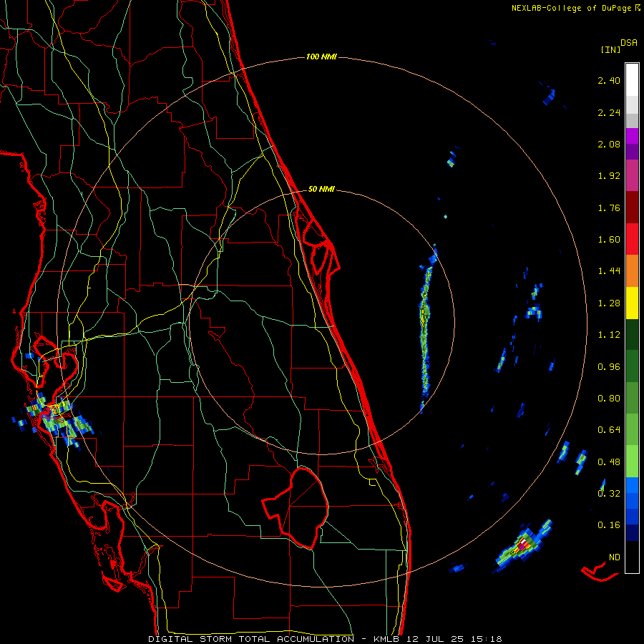Pick the black ND swatch at the legend bottom
This screenshot has width=644, height=644.
coord(632,557)
